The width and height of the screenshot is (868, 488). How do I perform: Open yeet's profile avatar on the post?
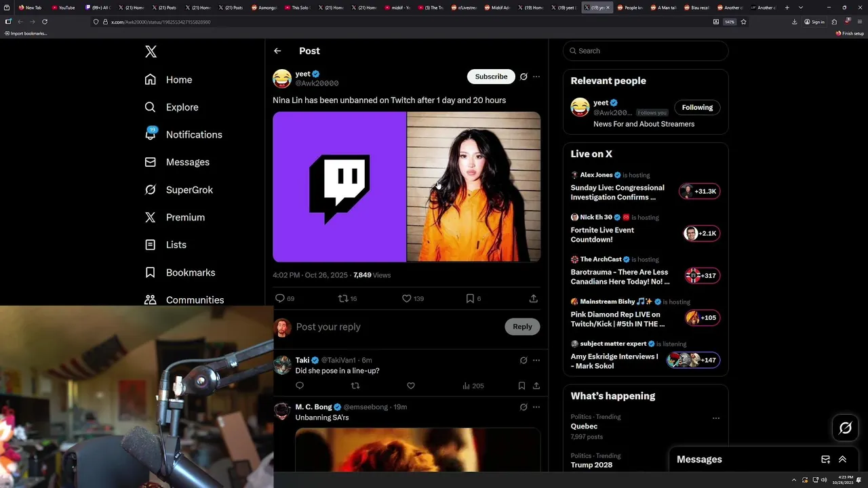(x=282, y=79)
